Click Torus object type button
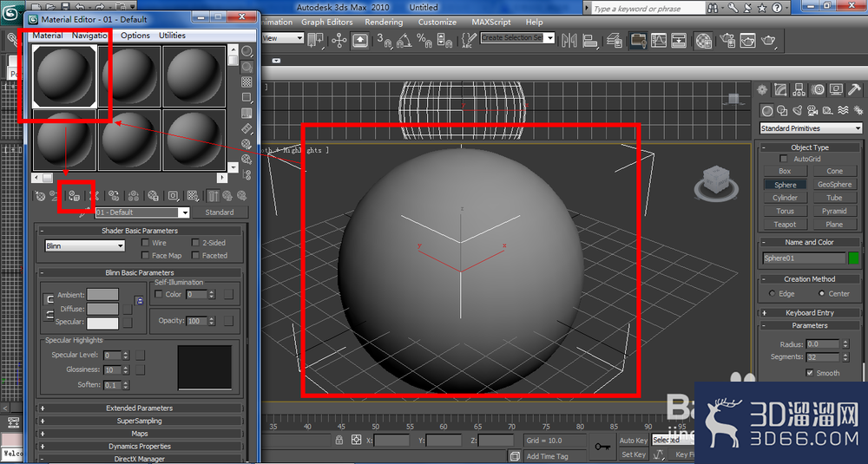This screenshot has width=868, height=464. [785, 211]
